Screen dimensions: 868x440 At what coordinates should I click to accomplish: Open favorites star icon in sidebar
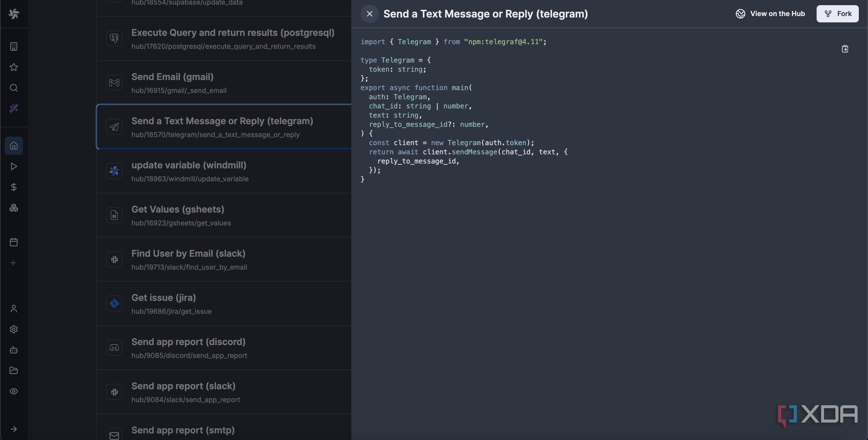(x=14, y=67)
